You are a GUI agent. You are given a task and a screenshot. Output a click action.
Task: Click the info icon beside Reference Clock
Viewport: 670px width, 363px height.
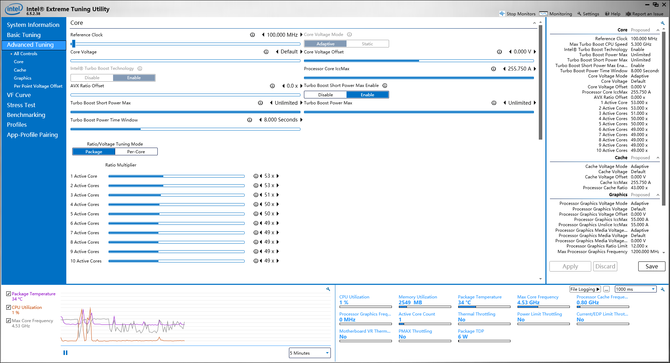point(253,35)
